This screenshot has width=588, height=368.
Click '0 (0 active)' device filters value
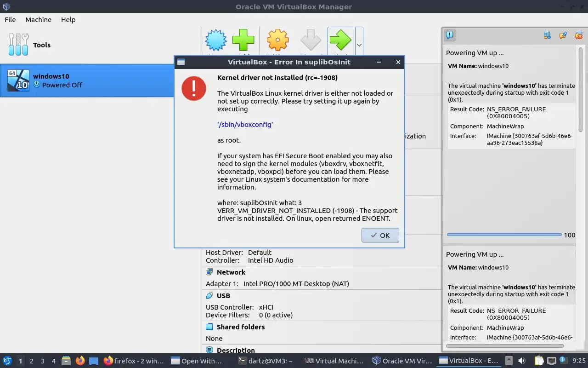[x=276, y=315]
